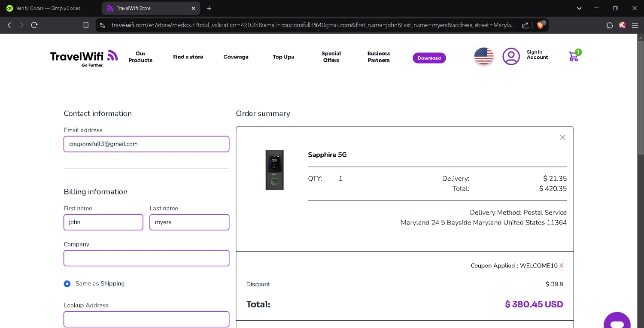This screenshot has height=328, width=644.
Task: Reload the page with refresh icon
Action: pos(34,25)
